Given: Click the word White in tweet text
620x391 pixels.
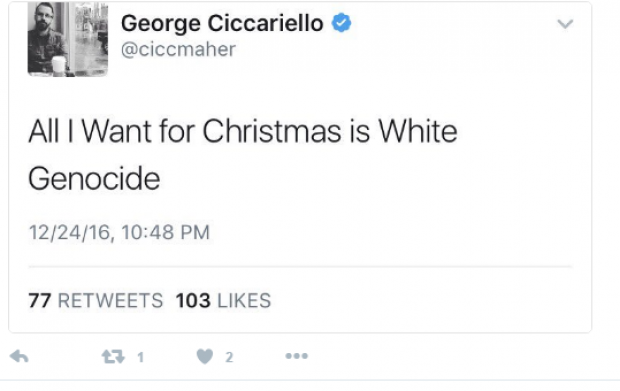Looking at the screenshot, I should 418,131.
